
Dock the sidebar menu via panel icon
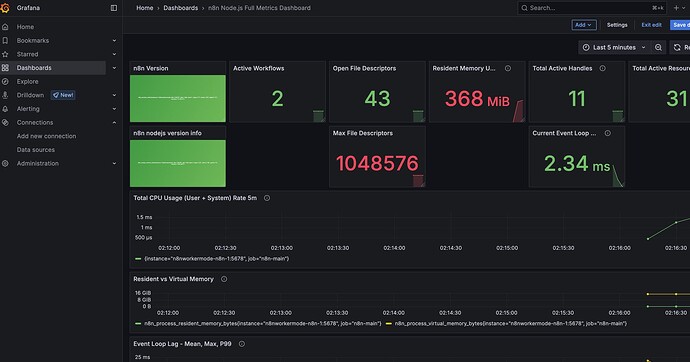[x=114, y=8]
